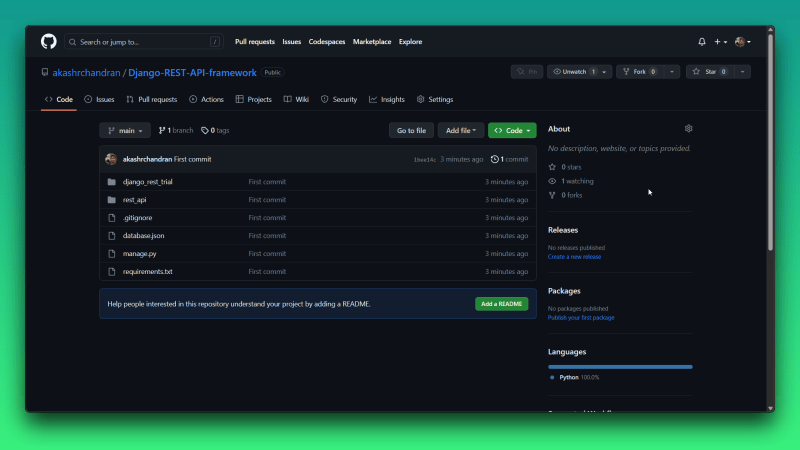Open the plus create-new menu
Viewport: 800px width, 450px height.
(720, 42)
